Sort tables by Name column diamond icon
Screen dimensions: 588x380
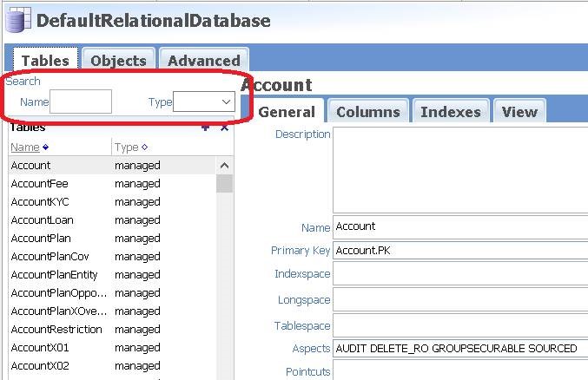[45, 147]
